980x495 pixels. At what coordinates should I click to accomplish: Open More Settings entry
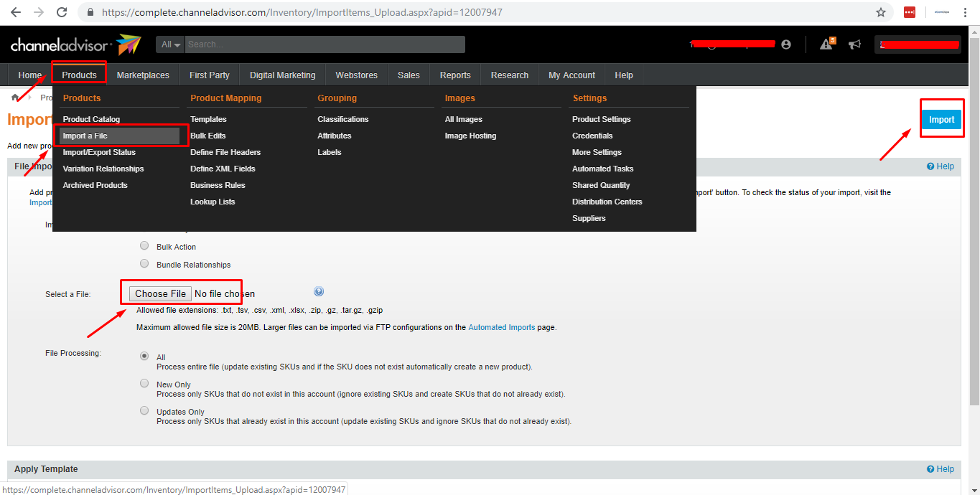tap(597, 152)
